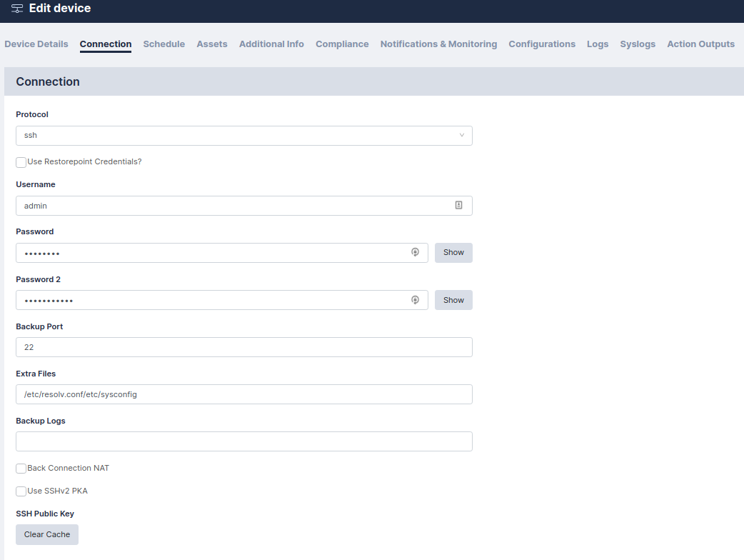The width and height of the screenshot is (744, 560).
Task: Click the contact card icon in Username field
Action: (x=459, y=205)
